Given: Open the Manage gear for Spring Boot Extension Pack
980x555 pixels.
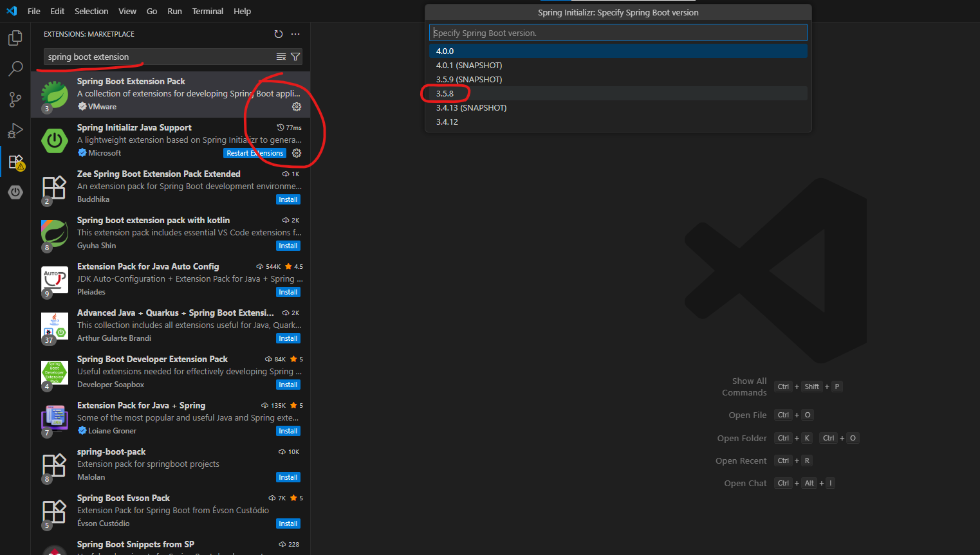Looking at the screenshot, I should pos(297,107).
